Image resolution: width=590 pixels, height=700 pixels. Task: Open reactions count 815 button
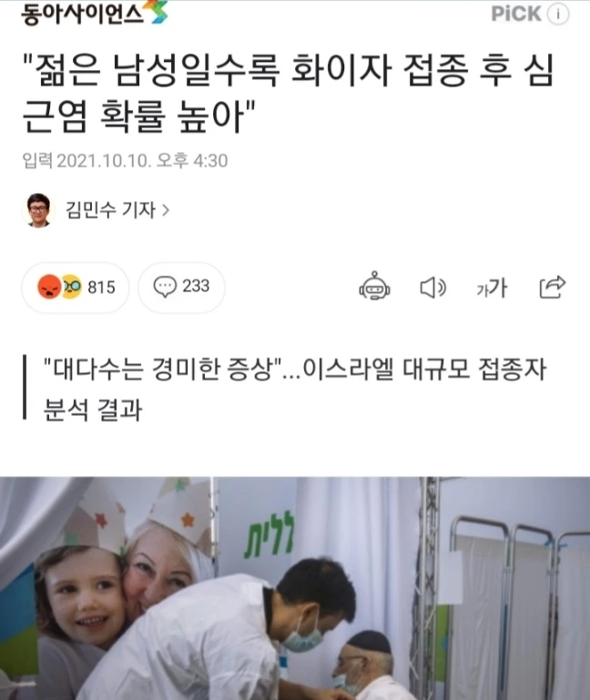[x=76, y=287]
